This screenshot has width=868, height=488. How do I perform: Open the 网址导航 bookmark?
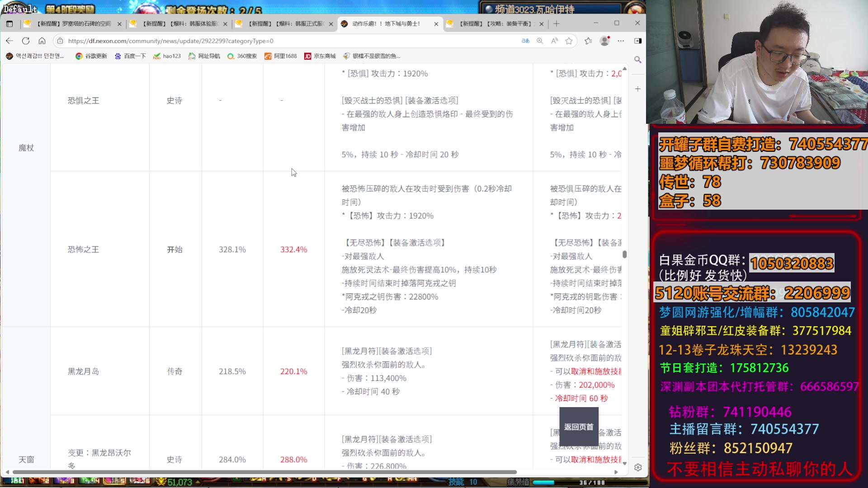pyautogui.click(x=204, y=56)
